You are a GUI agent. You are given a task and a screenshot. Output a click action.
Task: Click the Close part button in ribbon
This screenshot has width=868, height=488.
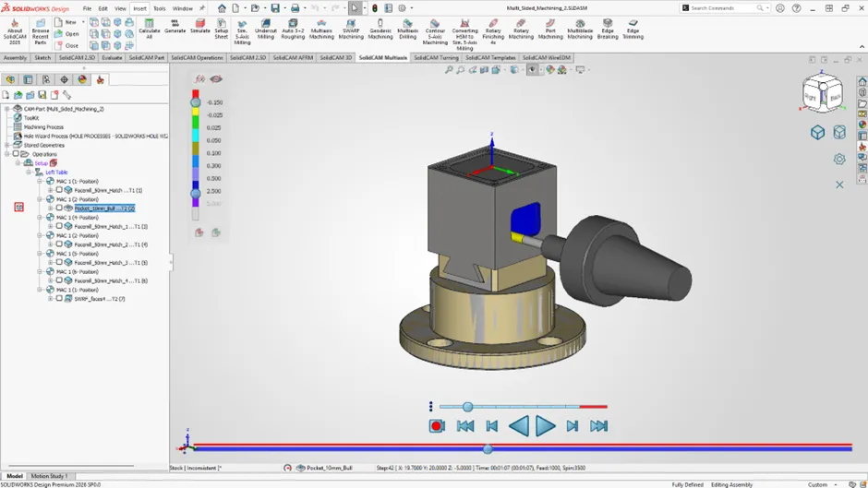coord(67,45)
